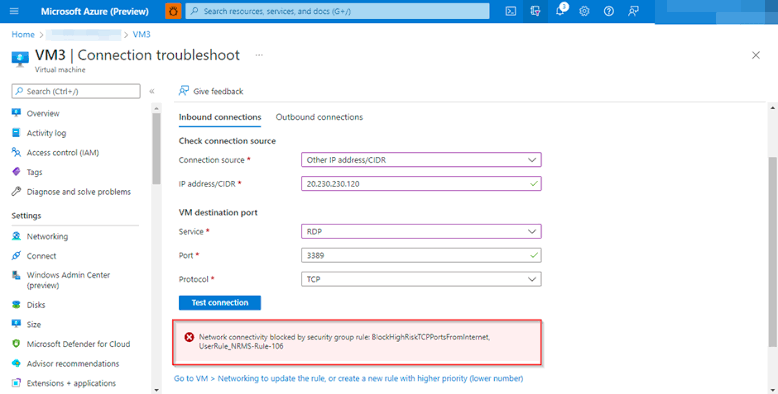Expand the Service dropdown showing RDP

point(421,231)
